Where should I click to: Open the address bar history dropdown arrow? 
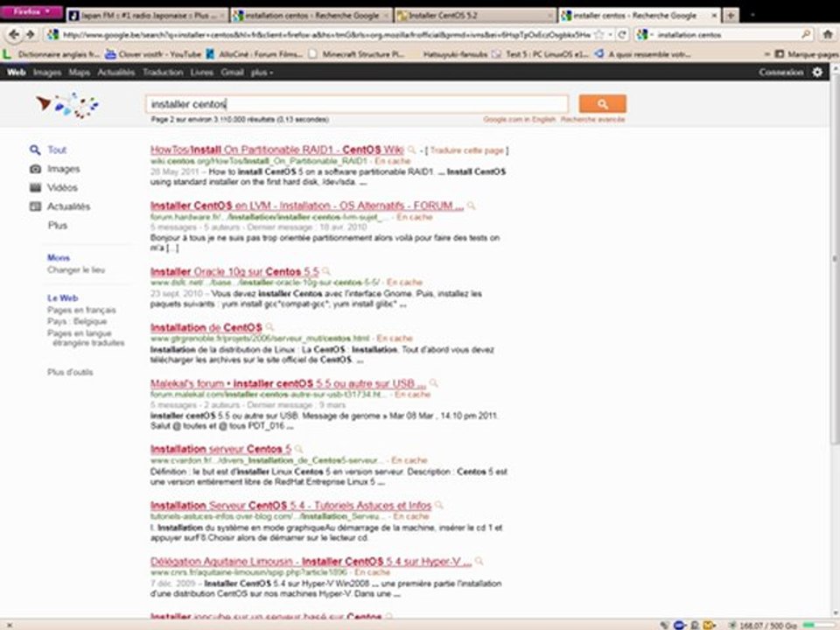pos(610,35)
